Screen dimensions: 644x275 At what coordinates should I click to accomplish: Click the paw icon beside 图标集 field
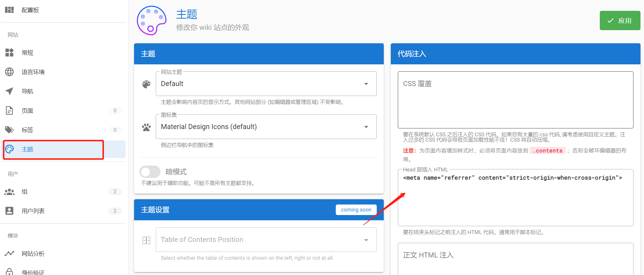pos(146,127)
